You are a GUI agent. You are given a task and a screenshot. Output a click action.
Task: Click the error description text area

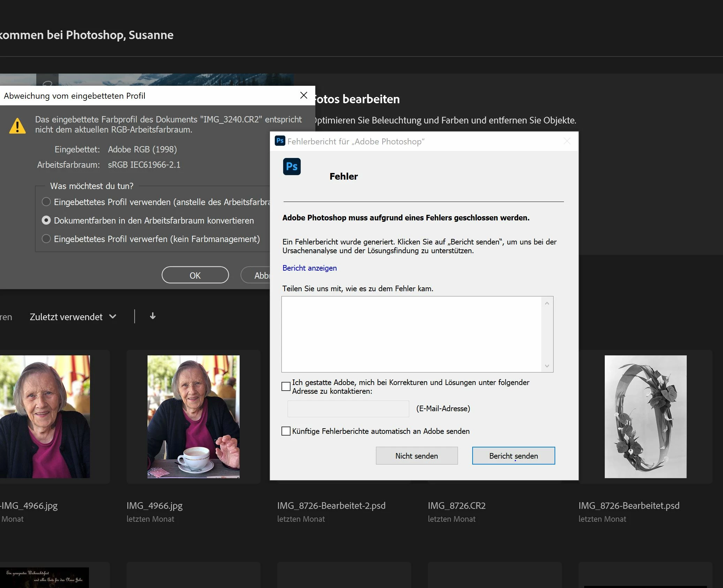pyautogui.click(x=412, y=334)
